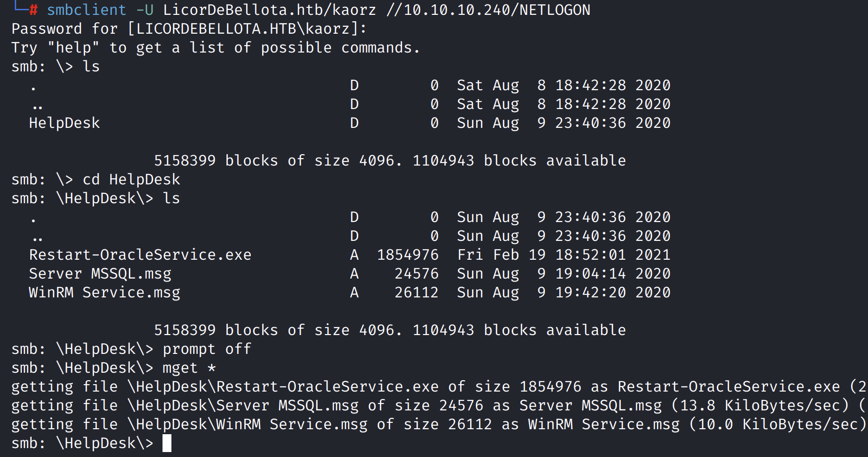
Task: Click the "prompt off" command text
Action: 207,349
